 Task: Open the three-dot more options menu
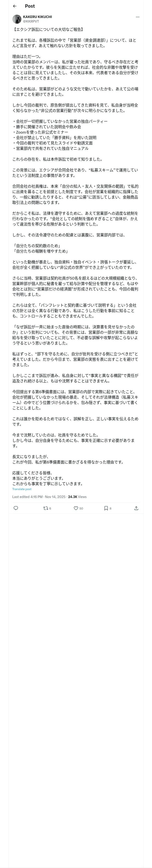tap(138, 17)
